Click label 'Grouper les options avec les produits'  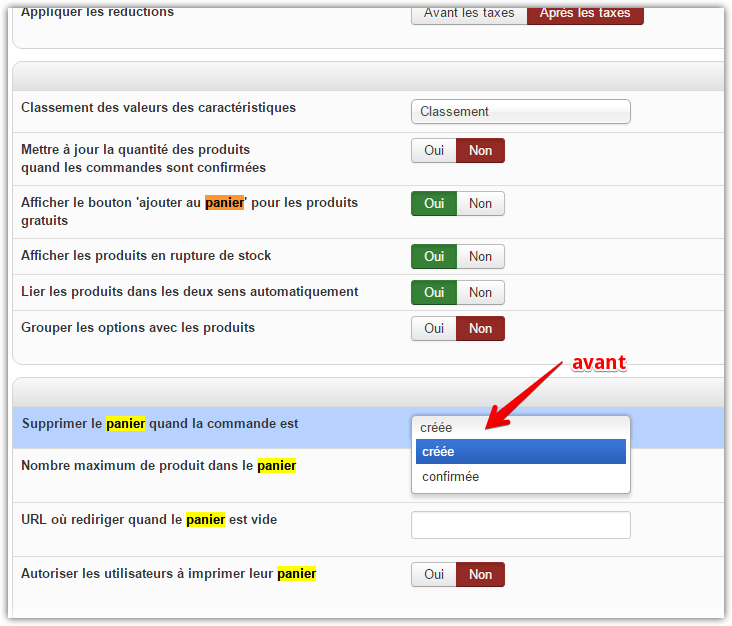(x=138, y=328)
